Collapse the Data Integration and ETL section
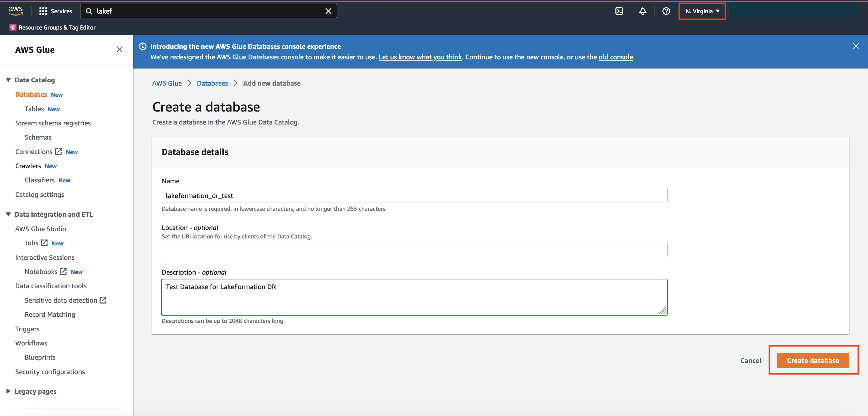 pyautogui.click(x=8, y=214)
